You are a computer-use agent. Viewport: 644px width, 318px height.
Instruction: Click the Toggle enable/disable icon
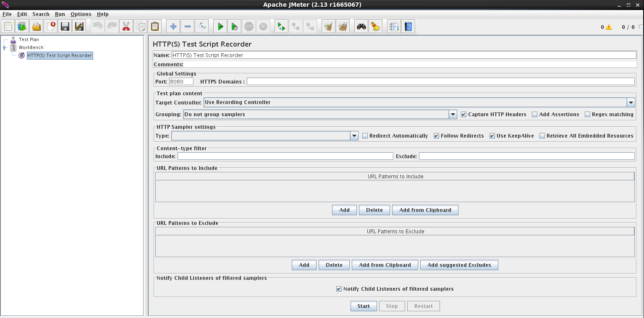tap(202, 26)
